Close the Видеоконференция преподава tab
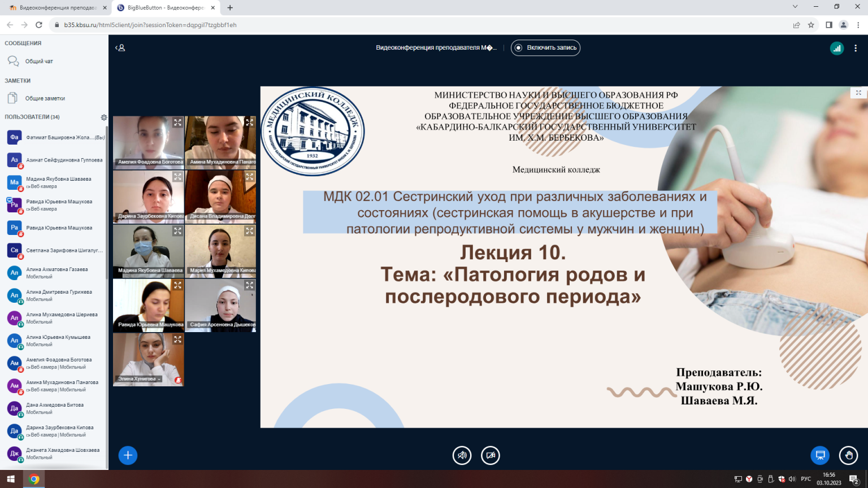The height and width of the screenshot is (488, 868). [x=105, y=8]
